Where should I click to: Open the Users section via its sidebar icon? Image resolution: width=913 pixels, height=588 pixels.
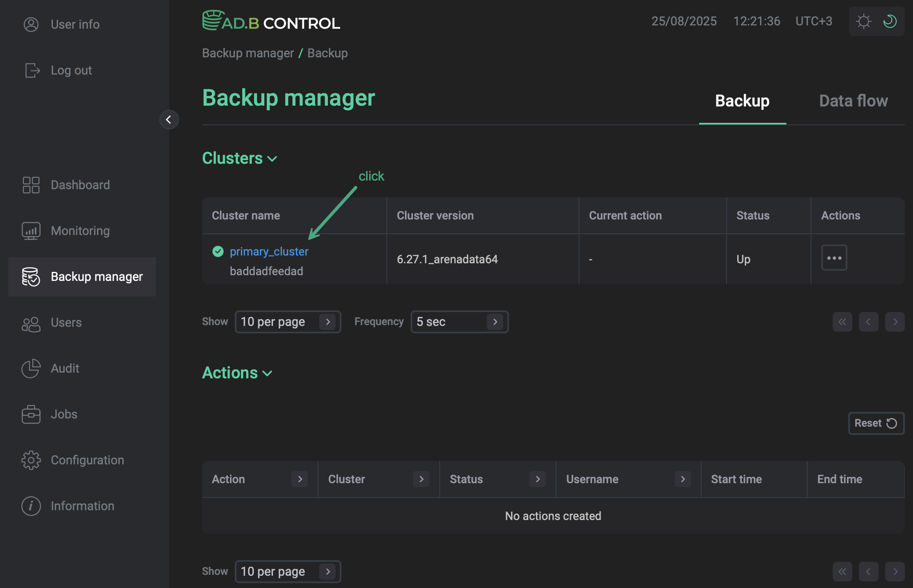click(x=31, y=323)
